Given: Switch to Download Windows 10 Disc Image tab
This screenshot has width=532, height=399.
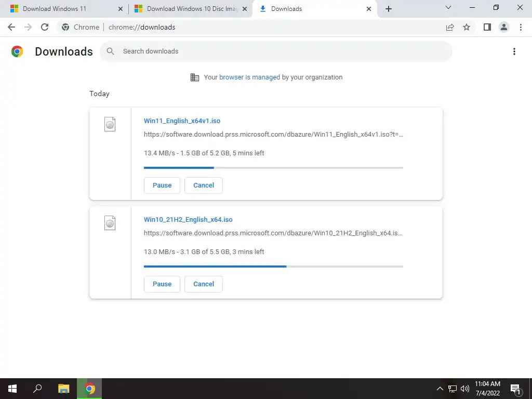Looking at the screenshot, I should coord(190,9).
